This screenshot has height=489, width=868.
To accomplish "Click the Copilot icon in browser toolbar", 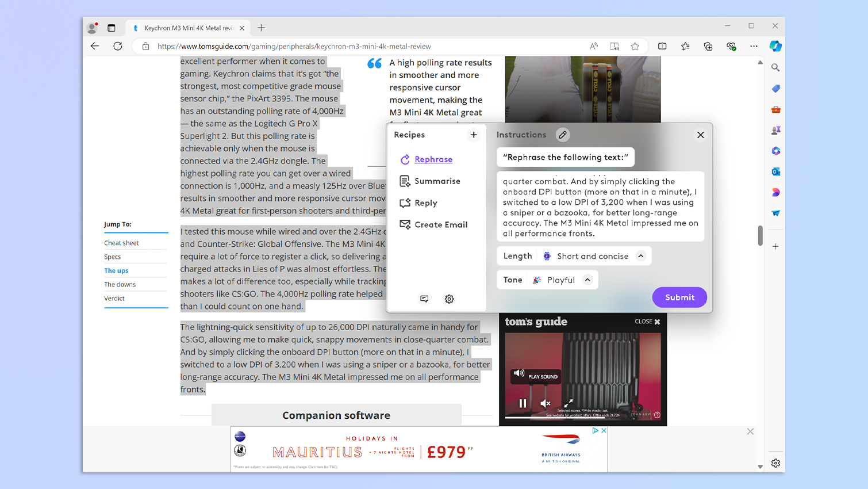I will [775, 46].
